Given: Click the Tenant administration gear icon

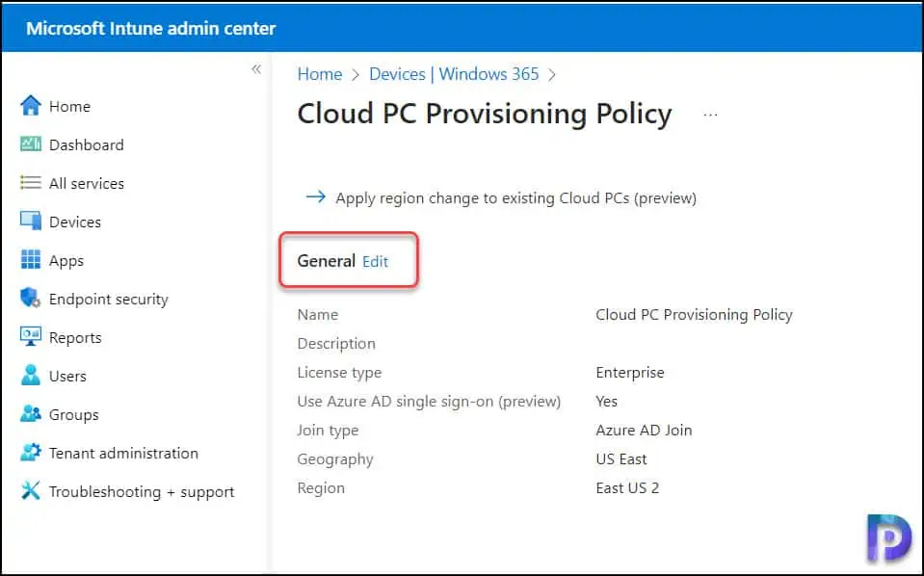Looking at the screenshot, I should (x=31, y=453).
